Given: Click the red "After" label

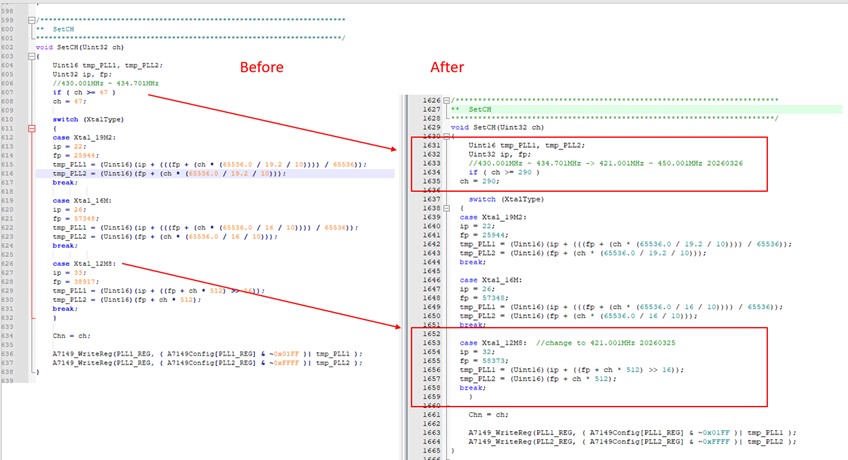Looking at the screenshot, I should pos(446,68).
